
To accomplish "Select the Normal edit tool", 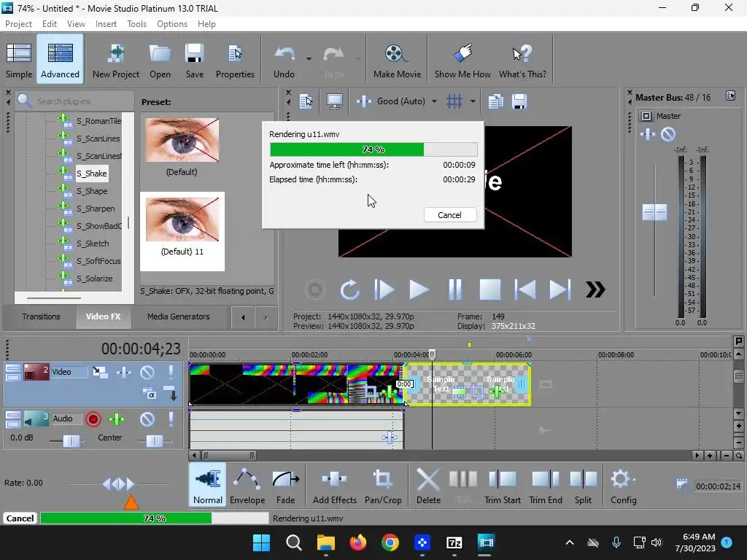I will [x=208, y=485].
